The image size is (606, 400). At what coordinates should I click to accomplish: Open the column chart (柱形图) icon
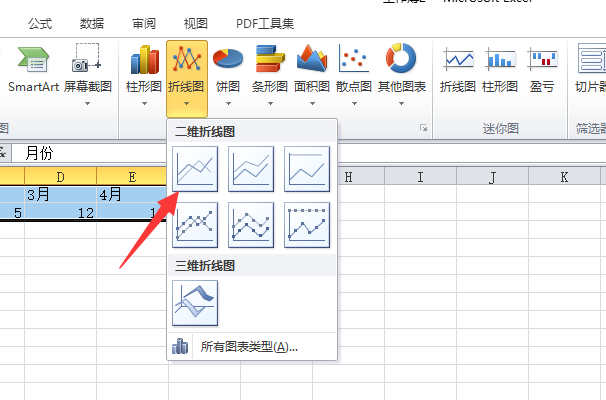(144, 60)
